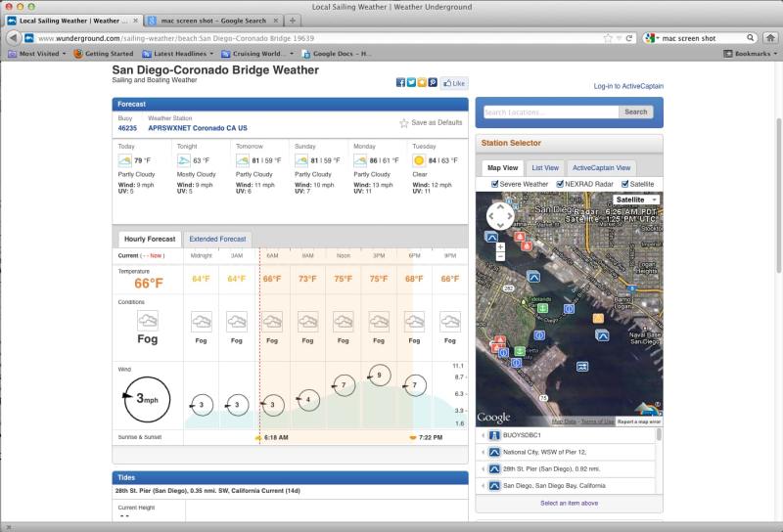Click the orange marker on the map

(598, 318)
